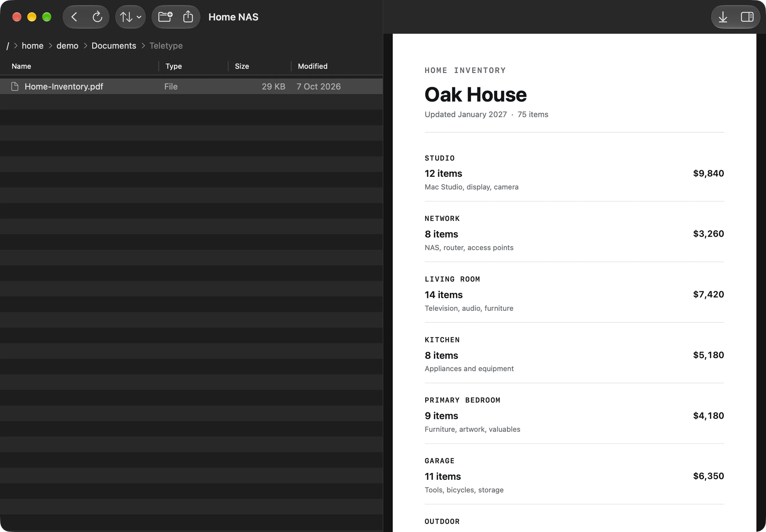This screenshot has height=532, width=766.
Task: Select the Home-Inventory.pdf file row
Action: pos(191,86)
